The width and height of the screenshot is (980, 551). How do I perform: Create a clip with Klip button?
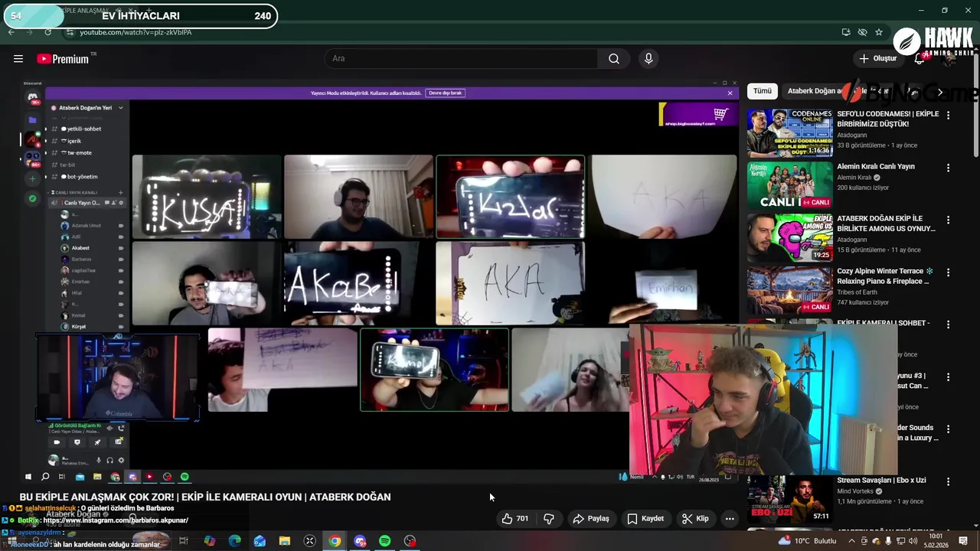tap(695, 519)
